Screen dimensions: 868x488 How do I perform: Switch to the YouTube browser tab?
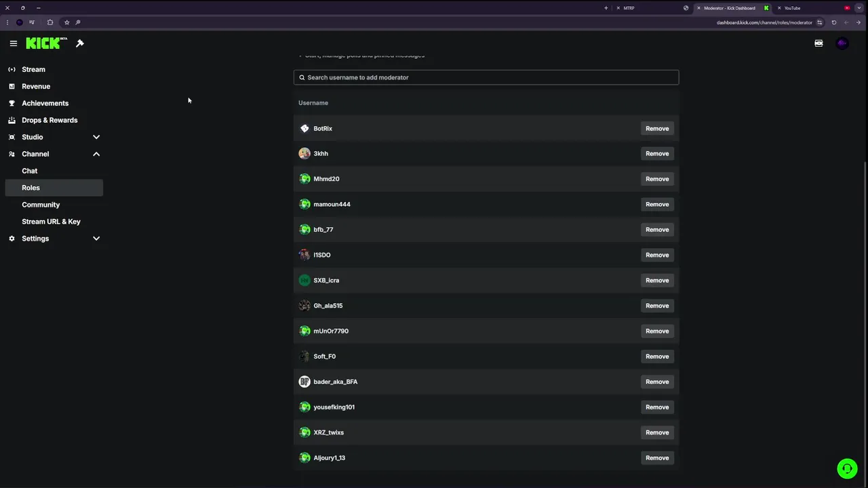792,8
